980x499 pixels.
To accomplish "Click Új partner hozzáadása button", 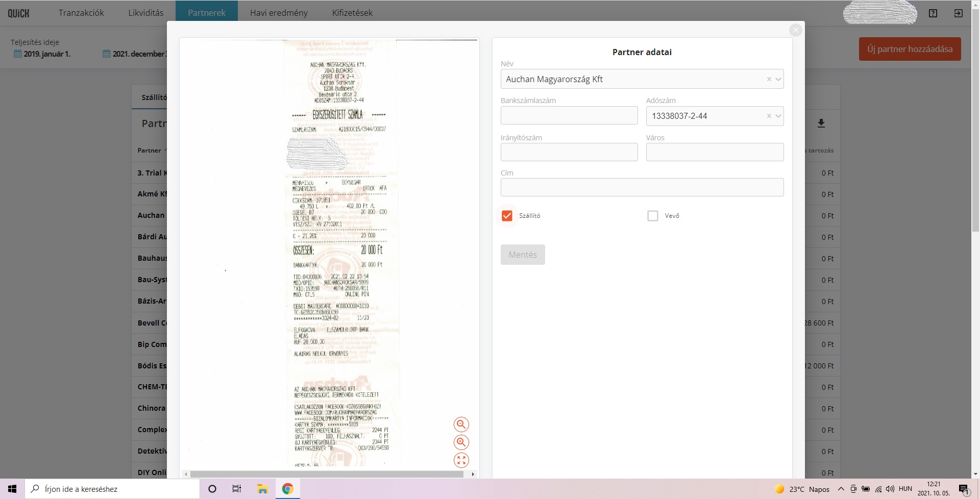I will pos(910,49).
